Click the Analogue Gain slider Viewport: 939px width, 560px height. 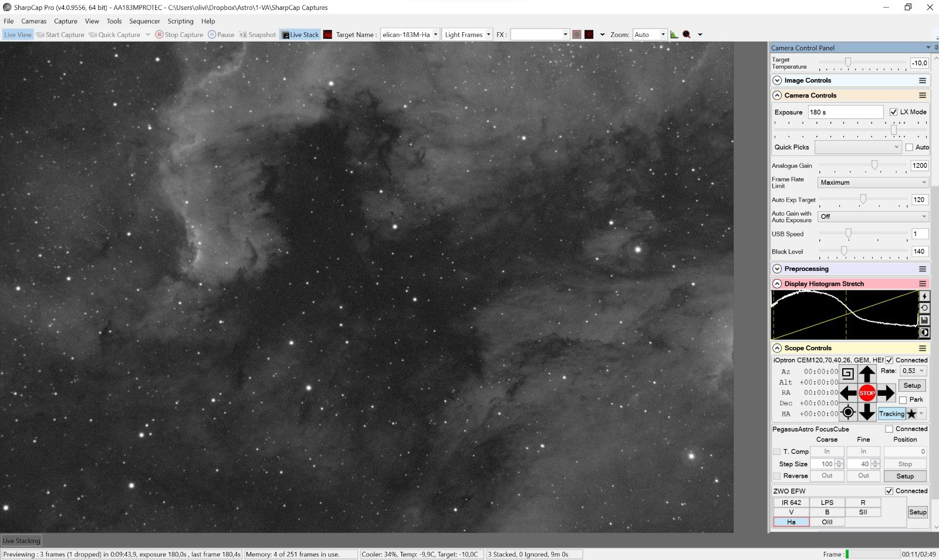click(x=863, y=165)
